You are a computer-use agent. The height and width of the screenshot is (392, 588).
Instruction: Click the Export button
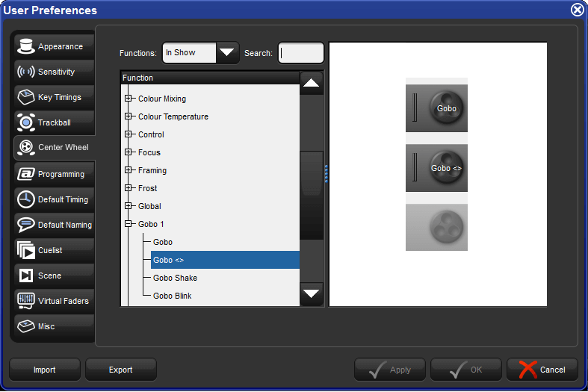121,370
